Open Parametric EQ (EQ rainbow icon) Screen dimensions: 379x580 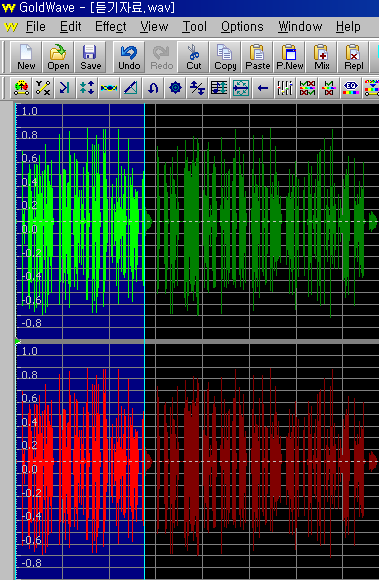pos(351,88)
